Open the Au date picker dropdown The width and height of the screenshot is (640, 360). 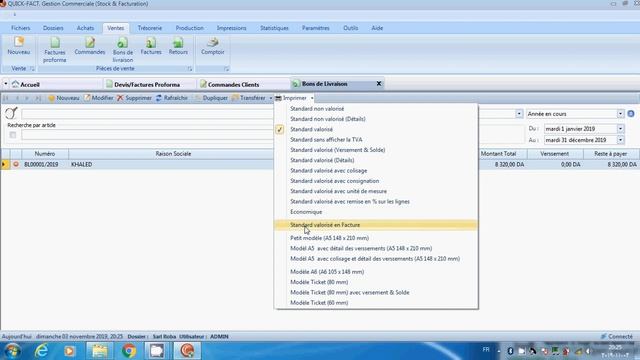pyautogui.click(x=620, y=140)
